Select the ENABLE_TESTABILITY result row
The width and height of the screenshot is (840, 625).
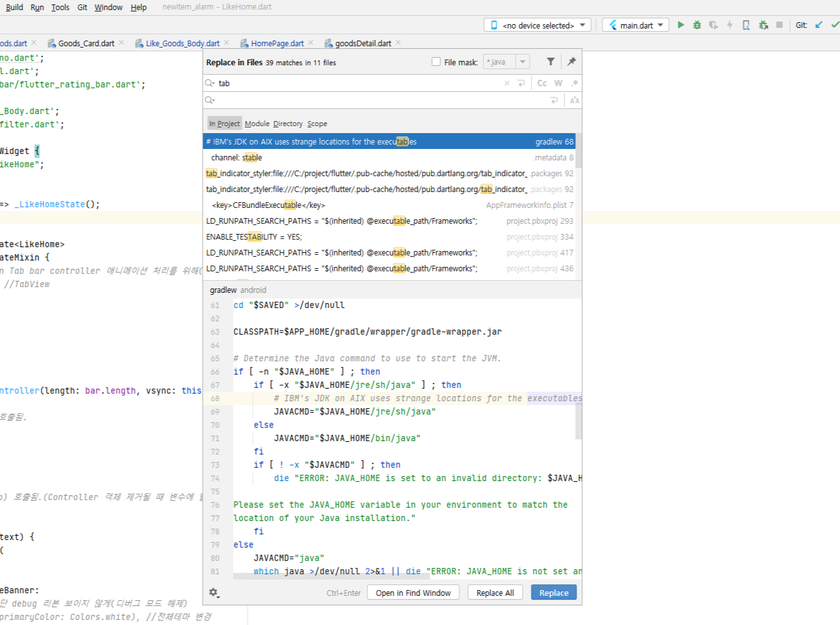(x=389, y=236)
